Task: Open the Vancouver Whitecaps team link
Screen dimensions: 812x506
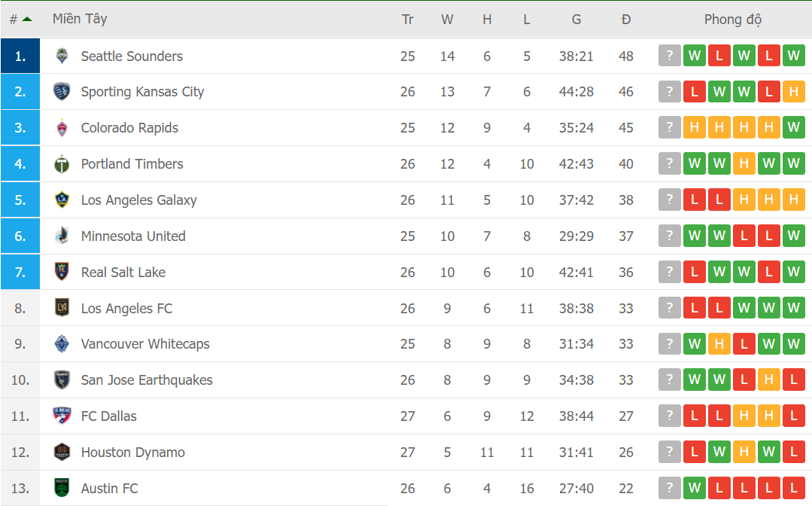Action: (145, 344)
